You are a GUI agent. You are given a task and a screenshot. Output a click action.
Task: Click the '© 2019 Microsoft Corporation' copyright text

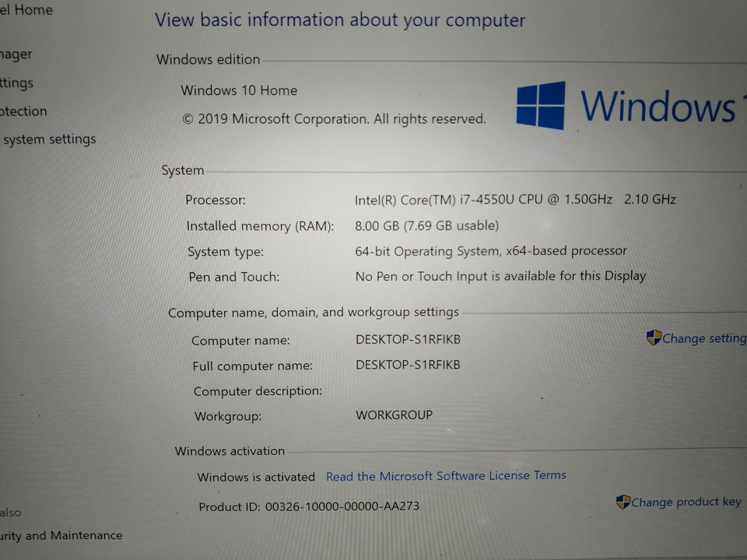coord(335,118)
